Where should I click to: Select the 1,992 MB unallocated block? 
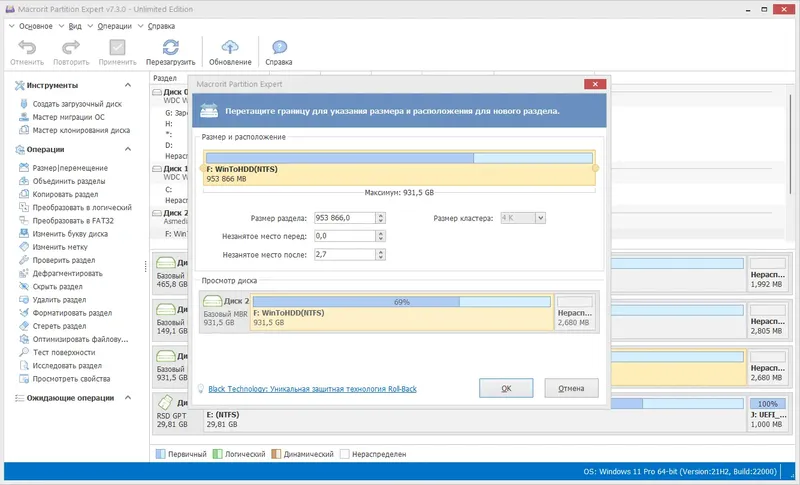pyautogui.click(x=767, y=273)
